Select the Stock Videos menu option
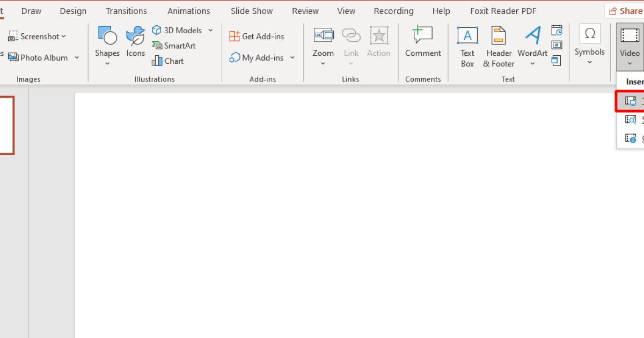Viewport: 644px width, 338px height. pyautogui.click(x=631, y=120)
